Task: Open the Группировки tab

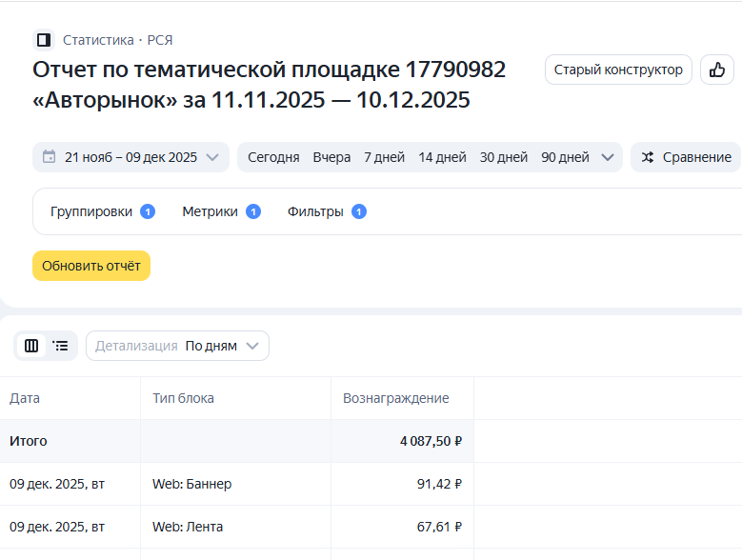Action: click(x=91, y=211)
